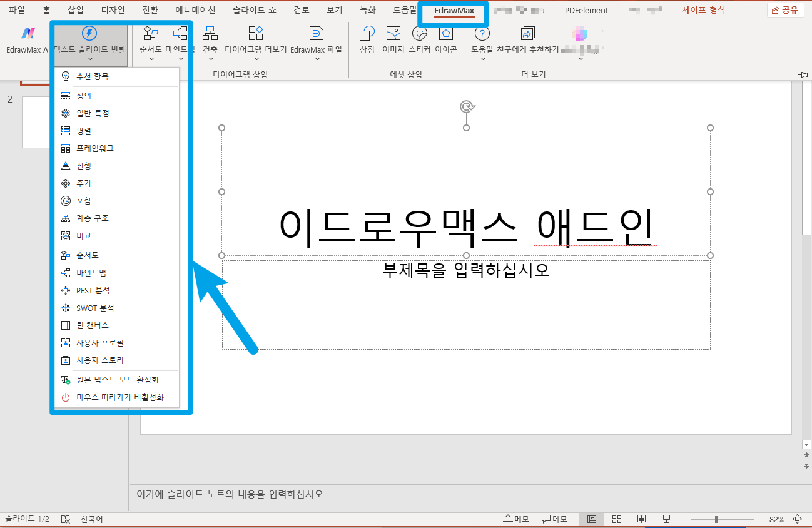Viewport: 812px width, 528px height.
Task: Expand the 건축 ribbon dropdown arrow
Action: (x=211, y=59)
